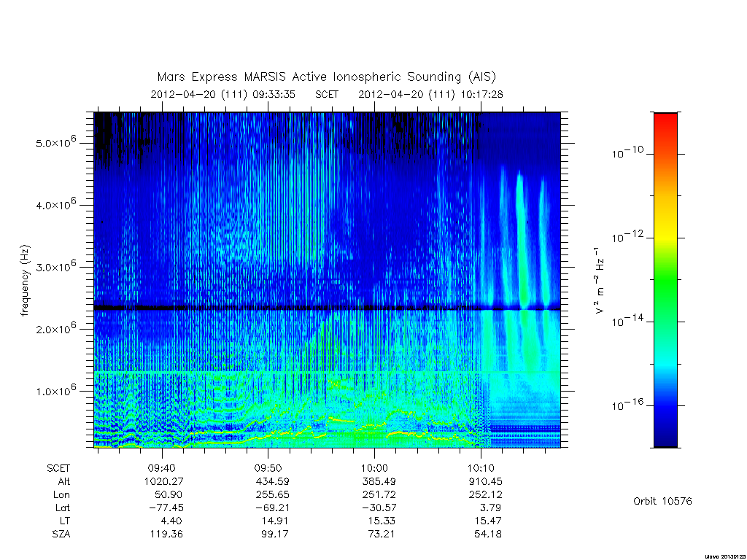Click the SZA value '119.36'
747x560 pixels.
coord(166,534)
